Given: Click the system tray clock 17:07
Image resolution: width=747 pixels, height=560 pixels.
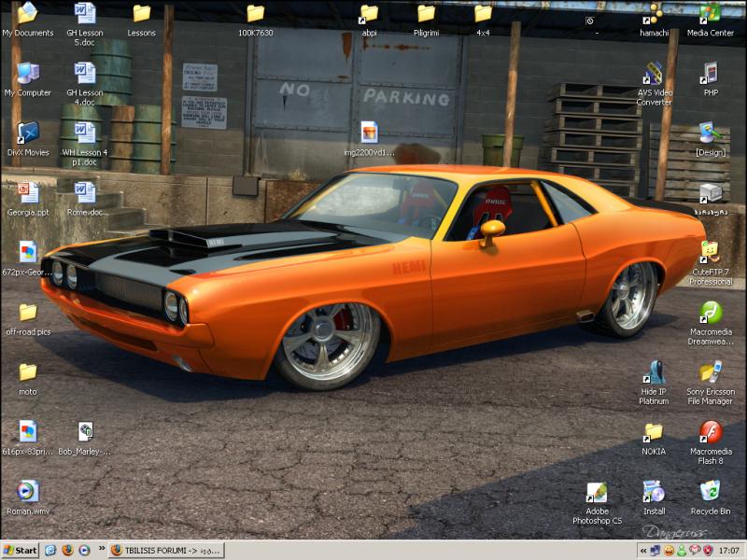Looking at the screenshot, I should [x=729, y=551].
